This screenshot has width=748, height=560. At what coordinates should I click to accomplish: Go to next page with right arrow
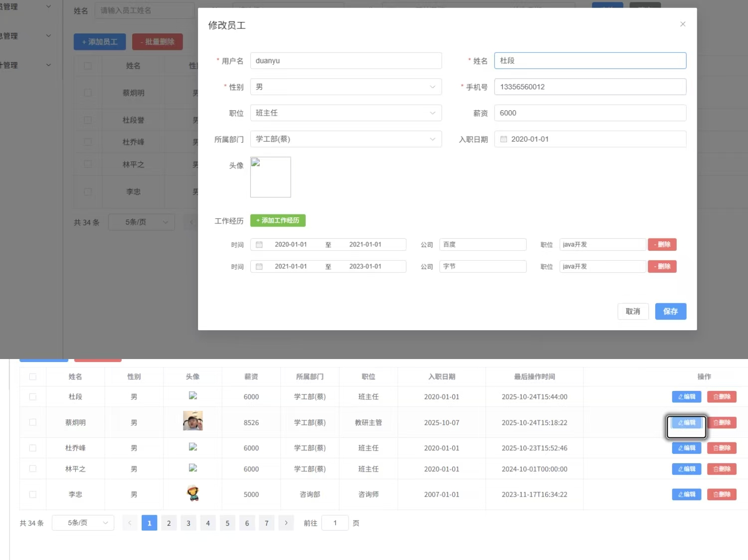tap(286, 523)
